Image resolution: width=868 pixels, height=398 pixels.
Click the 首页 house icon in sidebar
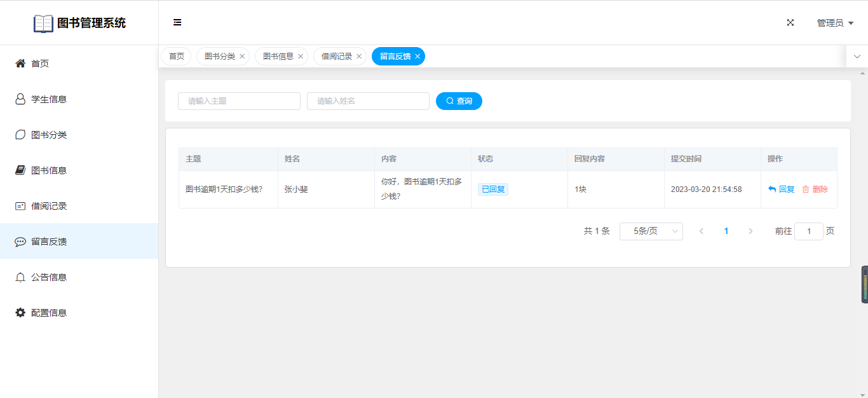click(x=20, y=64)
